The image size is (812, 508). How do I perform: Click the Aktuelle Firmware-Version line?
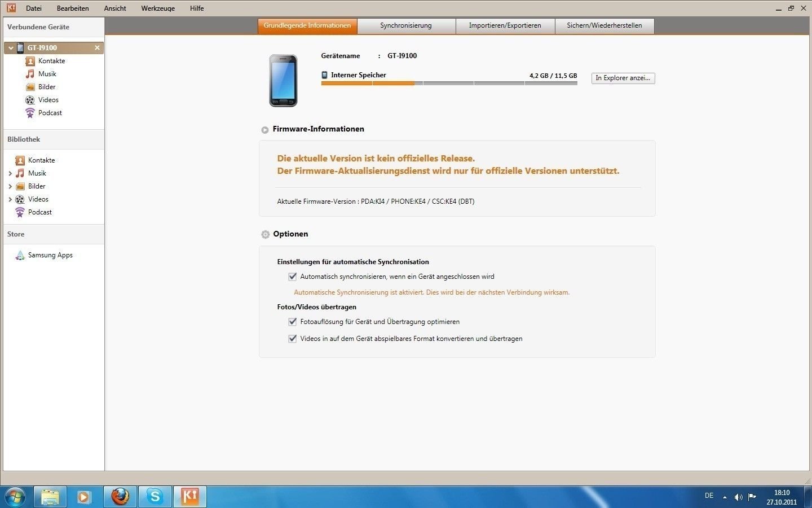tap(376, 202)
